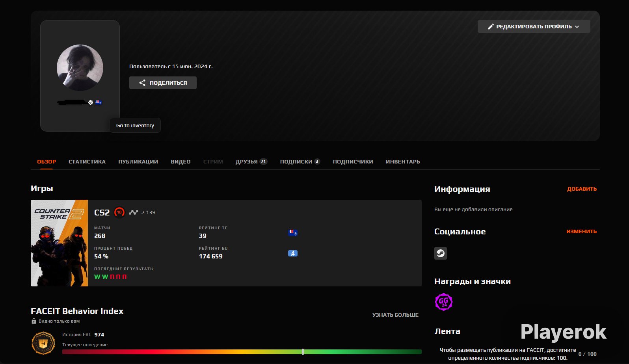Click the followers progress 0 / 100
This screenshot has height=364, width=629.
(x=587, y=354)
